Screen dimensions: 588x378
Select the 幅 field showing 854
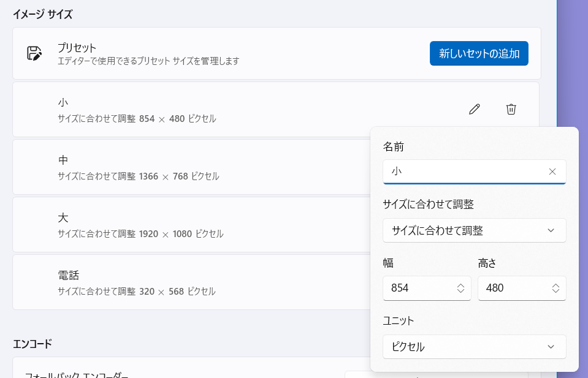point(423,288)
